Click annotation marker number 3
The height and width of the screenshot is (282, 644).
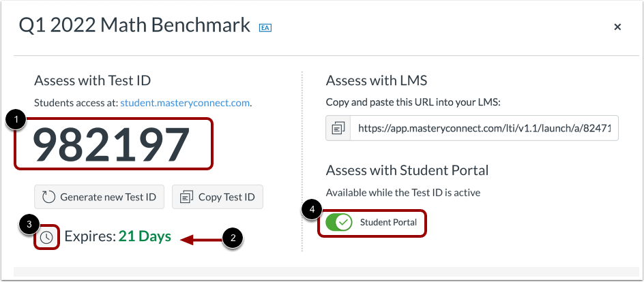click(29, 224)
